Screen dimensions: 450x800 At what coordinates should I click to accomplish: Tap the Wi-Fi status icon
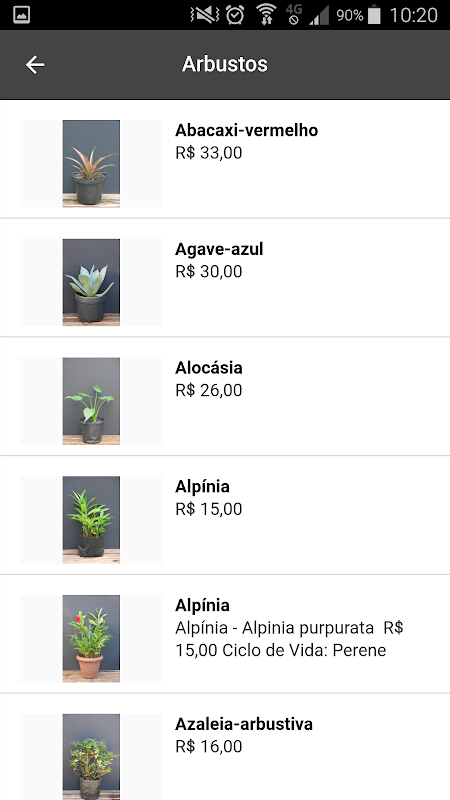point(266,15)
